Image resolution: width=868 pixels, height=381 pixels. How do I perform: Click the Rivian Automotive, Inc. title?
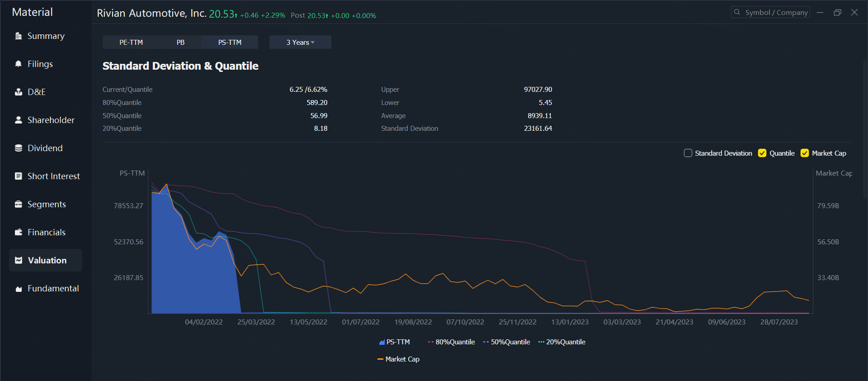[x=151, y=14]
